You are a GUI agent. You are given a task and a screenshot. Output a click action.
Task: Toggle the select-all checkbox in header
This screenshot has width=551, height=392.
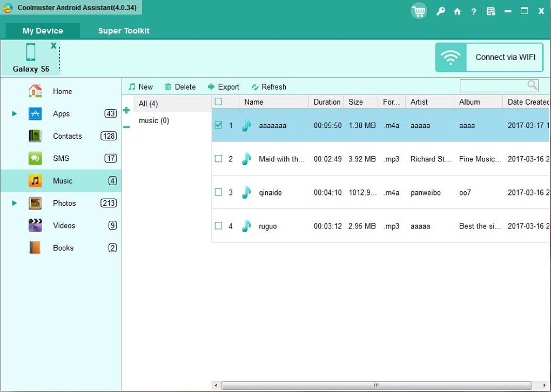(x=219, y=102)
